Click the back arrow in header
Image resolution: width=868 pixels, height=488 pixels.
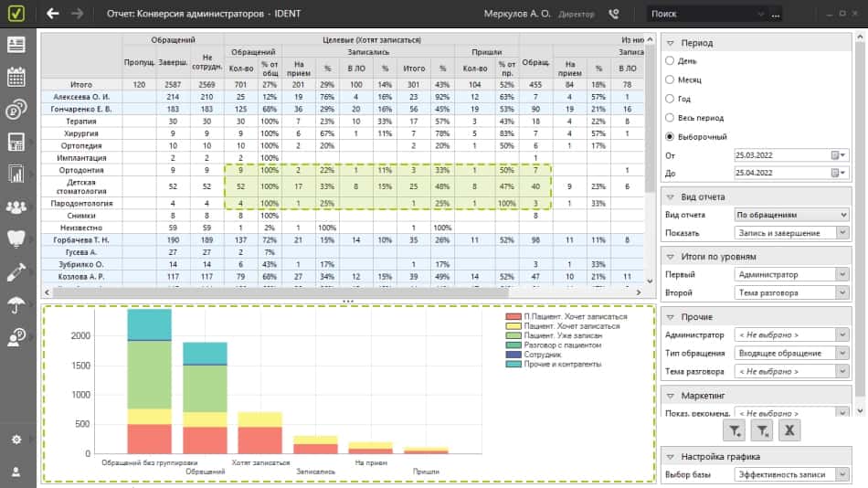[x=53, y=14]
